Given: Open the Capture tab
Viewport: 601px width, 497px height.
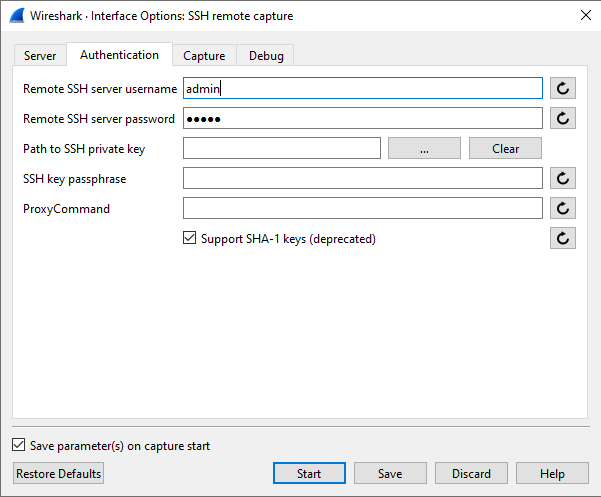Looking at the screenshot, I should [x=204, y=56].
